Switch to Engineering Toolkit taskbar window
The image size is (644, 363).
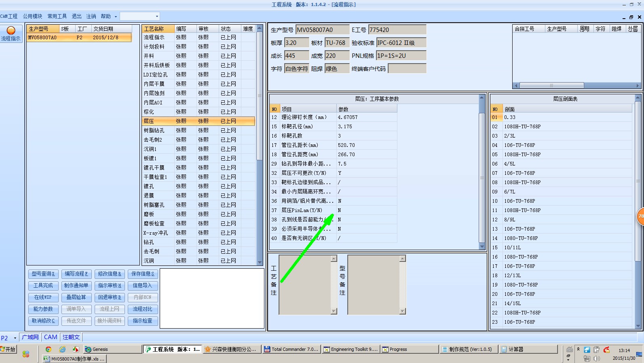[x=351, y=349]
